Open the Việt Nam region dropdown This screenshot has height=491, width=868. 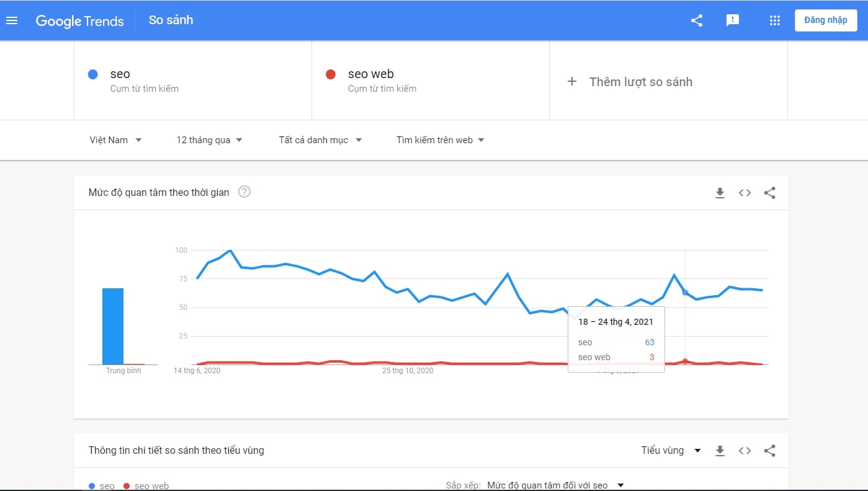[116, 140]
